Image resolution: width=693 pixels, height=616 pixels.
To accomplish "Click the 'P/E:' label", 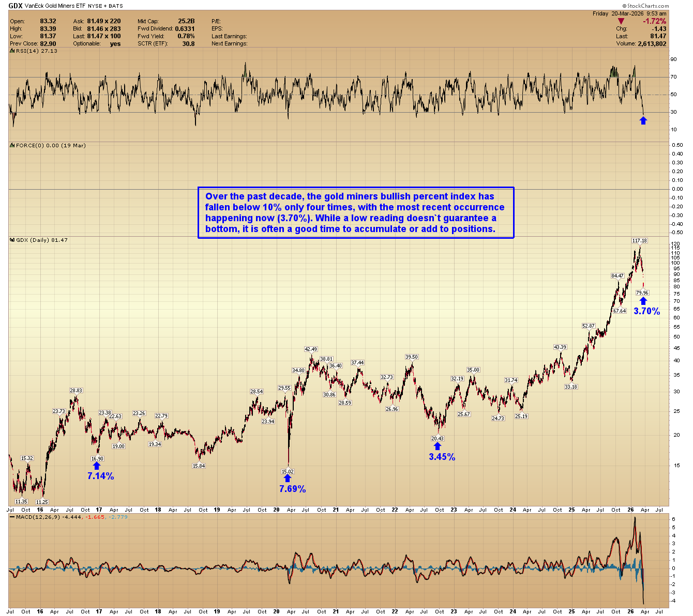I will click(x=216, y=21).
